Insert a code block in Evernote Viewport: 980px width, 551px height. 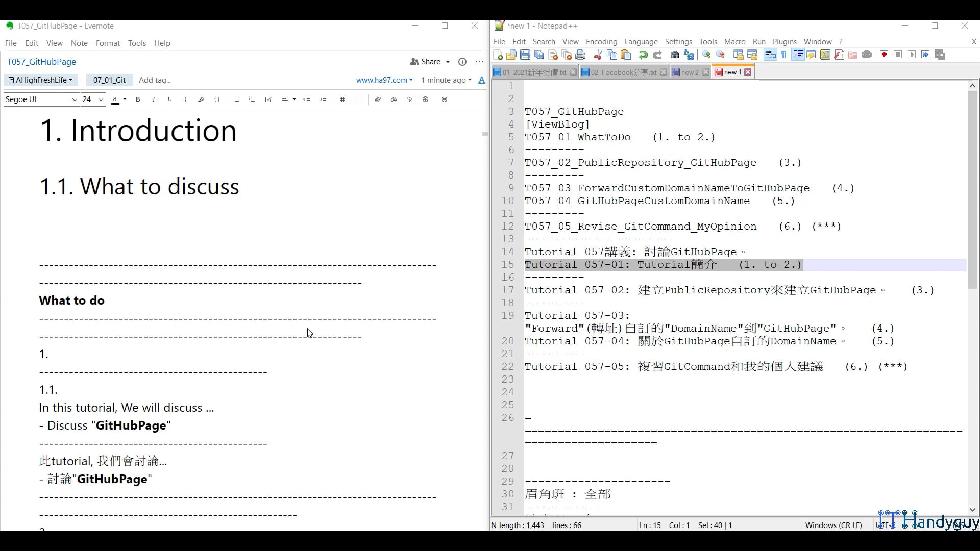point(217,99)
